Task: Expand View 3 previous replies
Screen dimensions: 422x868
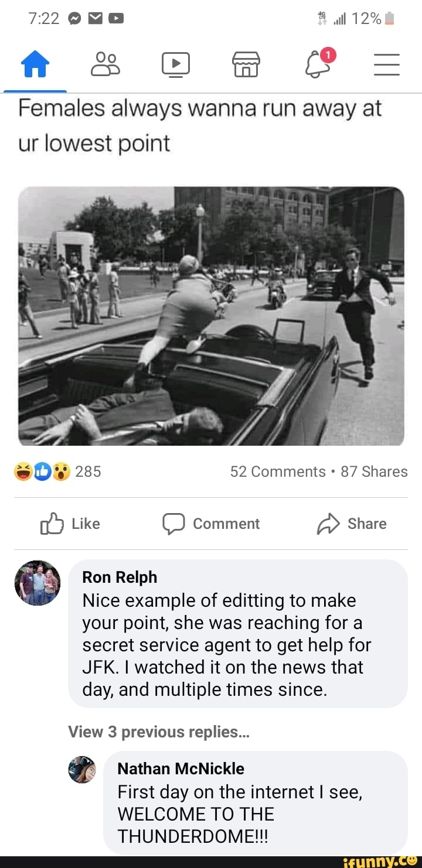Action: tap(159, 732)
